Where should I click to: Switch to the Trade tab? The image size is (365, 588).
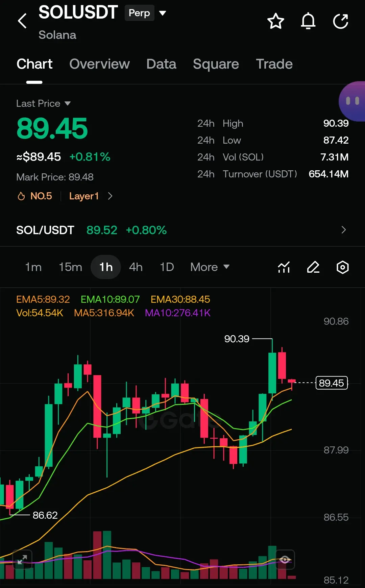(274, 64)
